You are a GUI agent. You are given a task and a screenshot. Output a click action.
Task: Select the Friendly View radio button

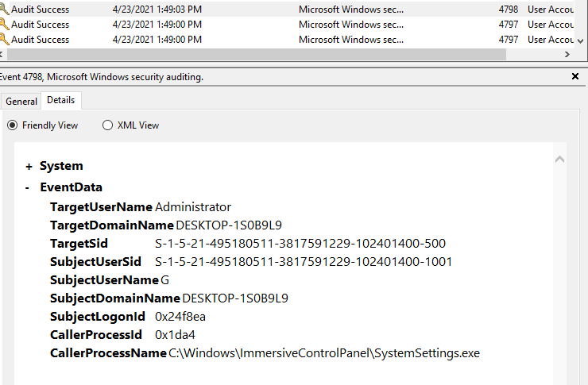pyautogui.click(x=13, y=125)
